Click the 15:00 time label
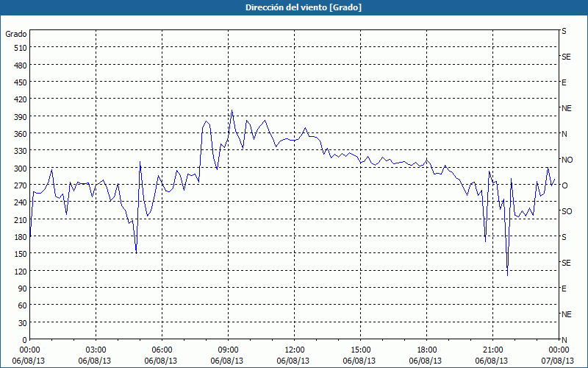Viewport: 588px width, 368px height. tap(360, 350)
